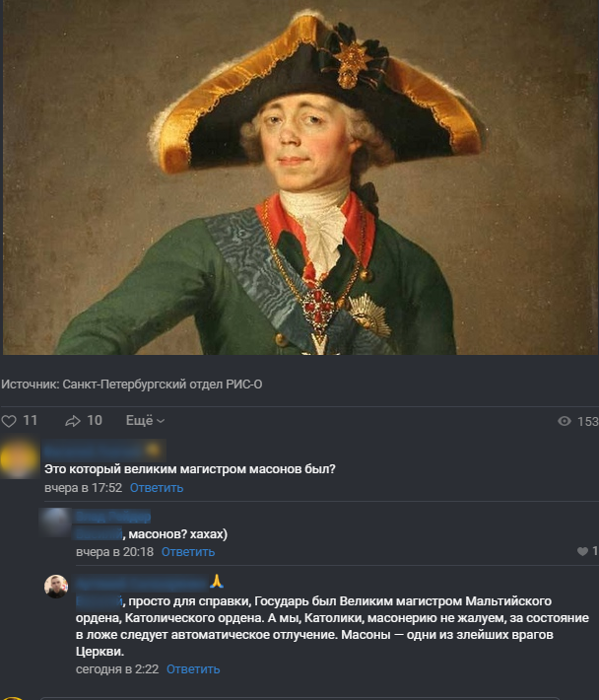Open first commenter's blurred avatar
The width and height of the screenshot is (599, 700).
click(x=19, y=458)
